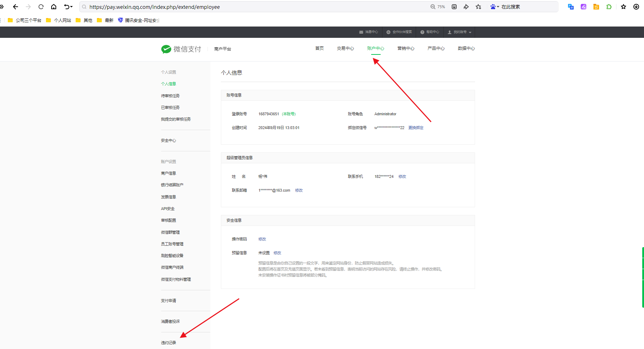
Task: Open favorites with the black star icon
Action: pyautogui.click(x=623, y=7)
